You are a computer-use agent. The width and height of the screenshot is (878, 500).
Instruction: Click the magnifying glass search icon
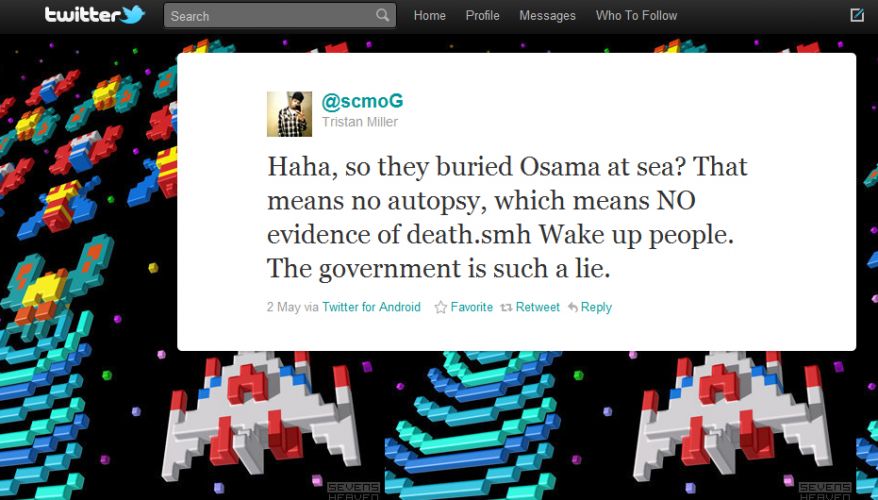coord(382,15)
